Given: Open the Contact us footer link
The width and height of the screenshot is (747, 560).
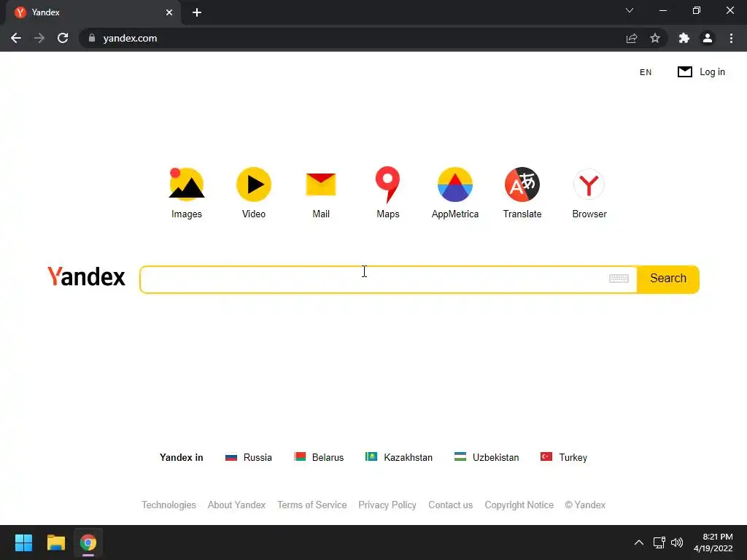Looking at the screenshot, I should tap(450, 505).
